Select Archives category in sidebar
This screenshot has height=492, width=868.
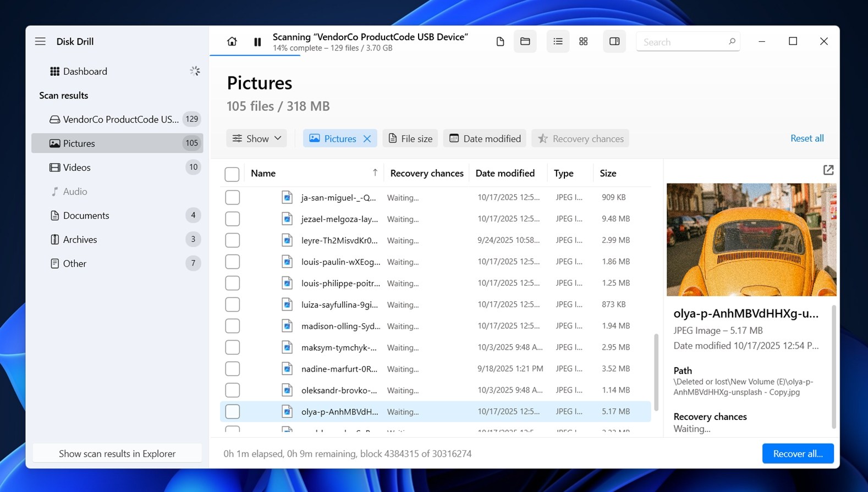pos(118,239)
